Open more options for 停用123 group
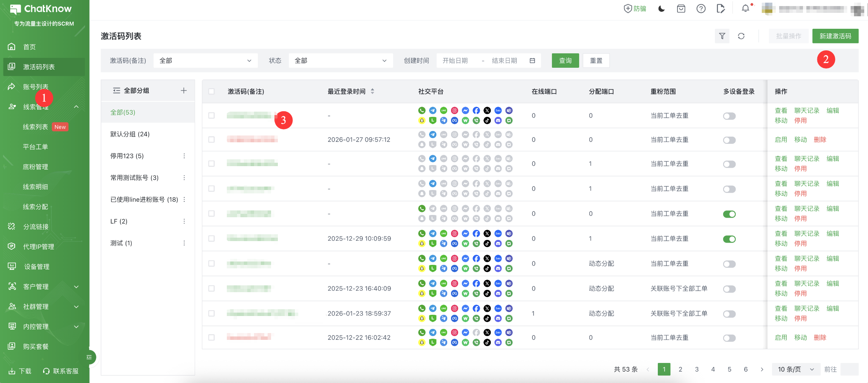Image resolution: width=868 pixels, height=383 pixels. pos(184,156)
